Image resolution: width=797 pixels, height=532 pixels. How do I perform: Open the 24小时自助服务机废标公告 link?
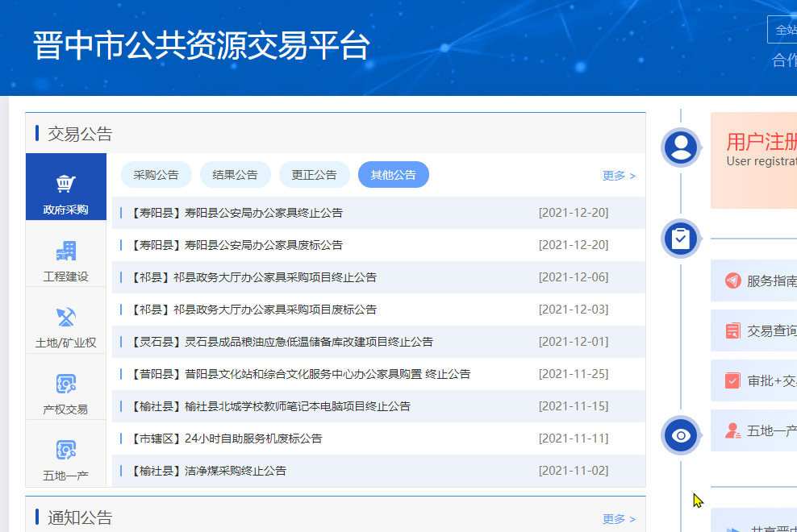253,438
